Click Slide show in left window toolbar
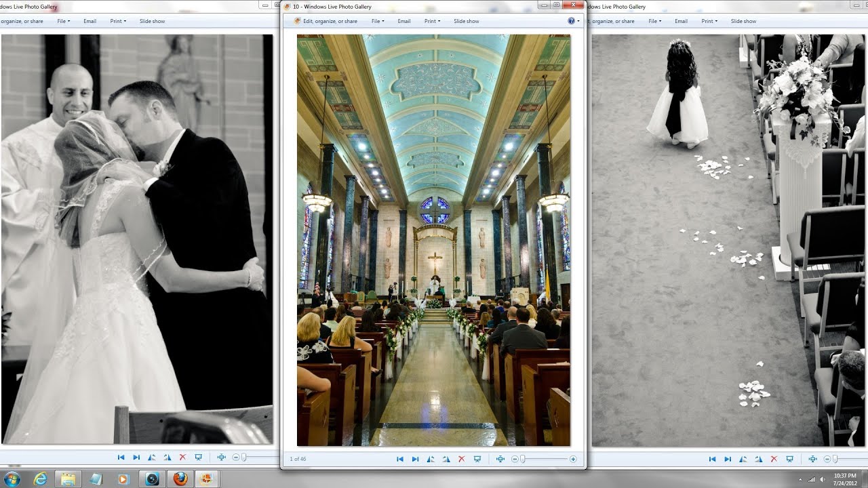868x488 pixels. 153,21
